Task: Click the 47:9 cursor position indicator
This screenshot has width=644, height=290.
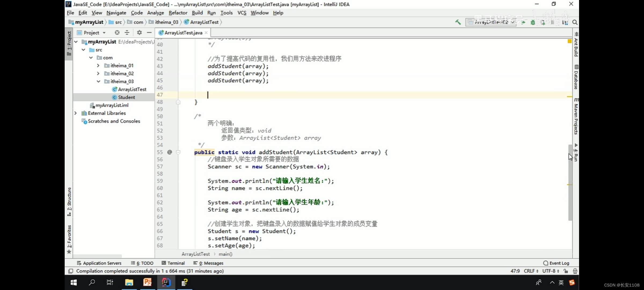Action: coord(515,271)
